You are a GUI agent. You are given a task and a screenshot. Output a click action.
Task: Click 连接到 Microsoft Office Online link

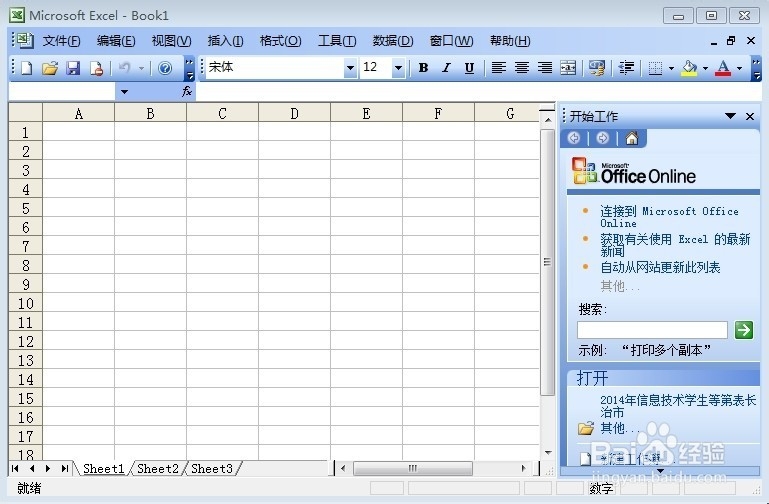(x=669, y=217)
